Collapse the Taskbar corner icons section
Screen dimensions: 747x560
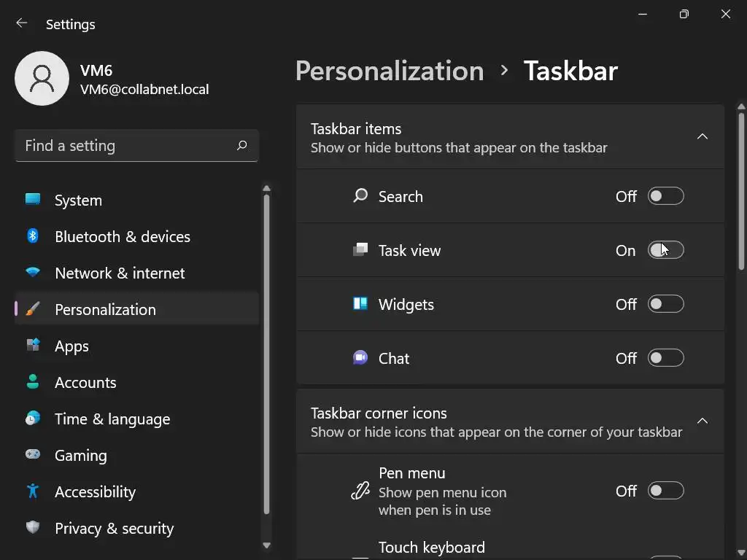(x=702, y=421)
